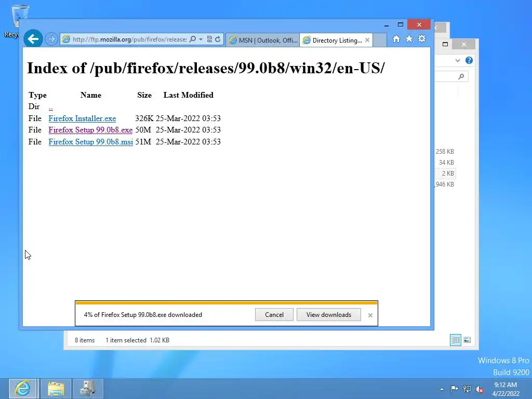532x399 pixels.
Task: Open the Tools gear icon in Internet Explorer
Action: pyautogui.click(x=422, y=38)
